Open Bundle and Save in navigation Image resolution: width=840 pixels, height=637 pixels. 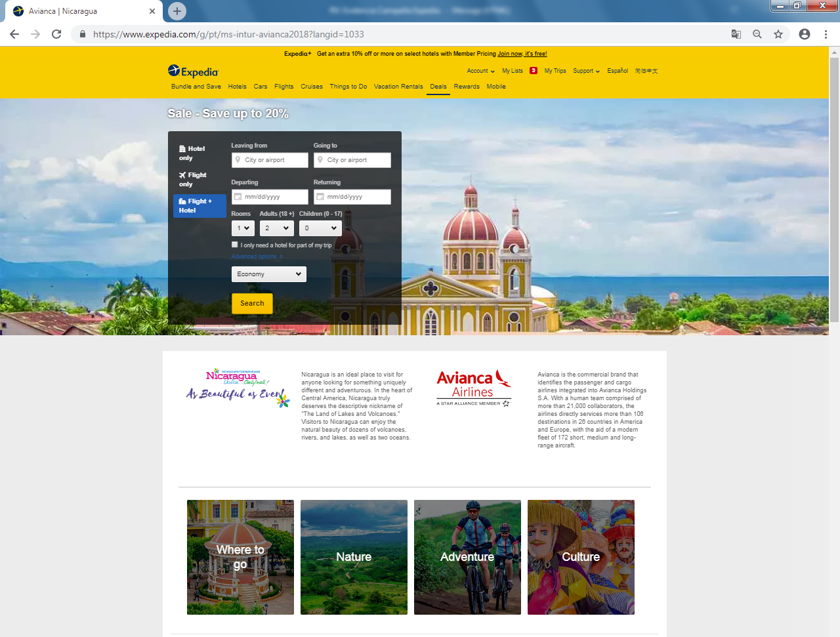[196, 87]
